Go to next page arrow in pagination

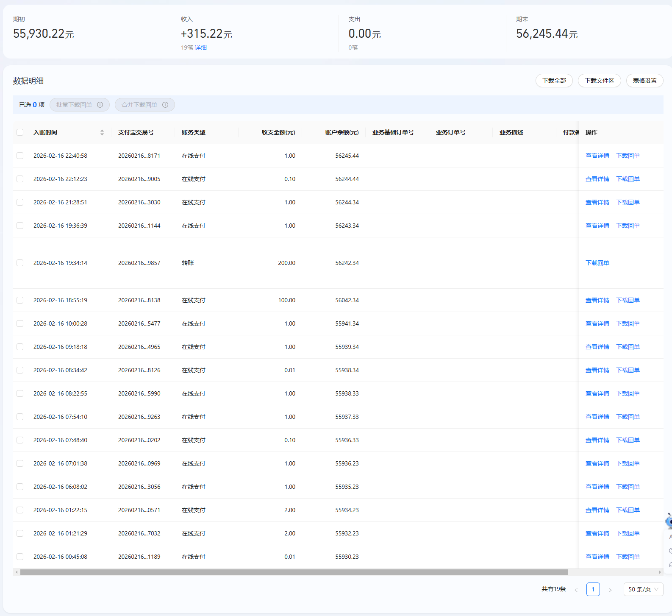pyautogui.click(x=610, y=590)
